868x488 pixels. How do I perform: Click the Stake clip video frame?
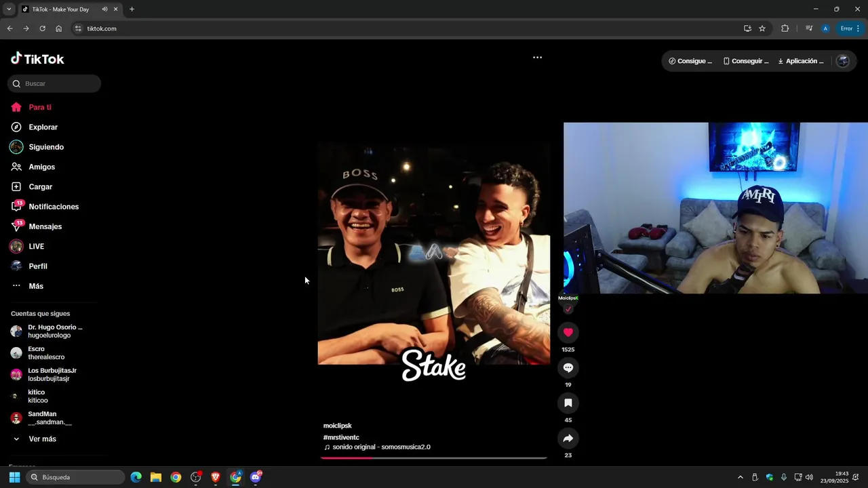(x=434, y=254)
